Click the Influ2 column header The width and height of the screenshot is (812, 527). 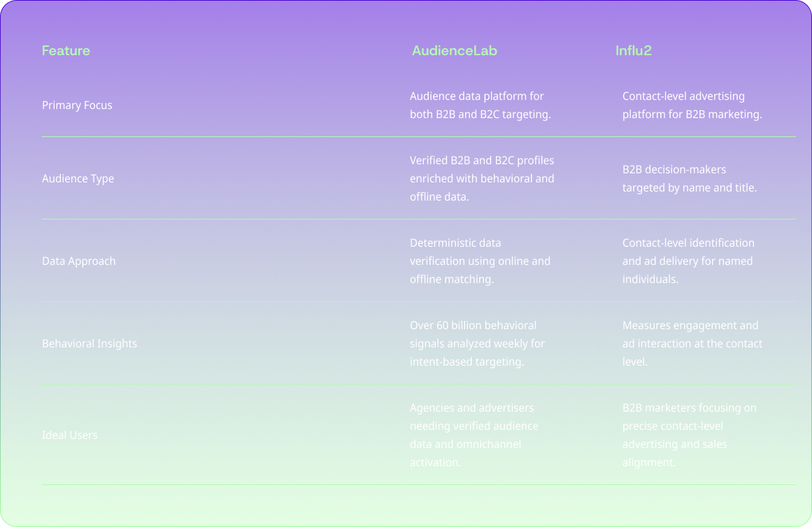tap(633, 50)
